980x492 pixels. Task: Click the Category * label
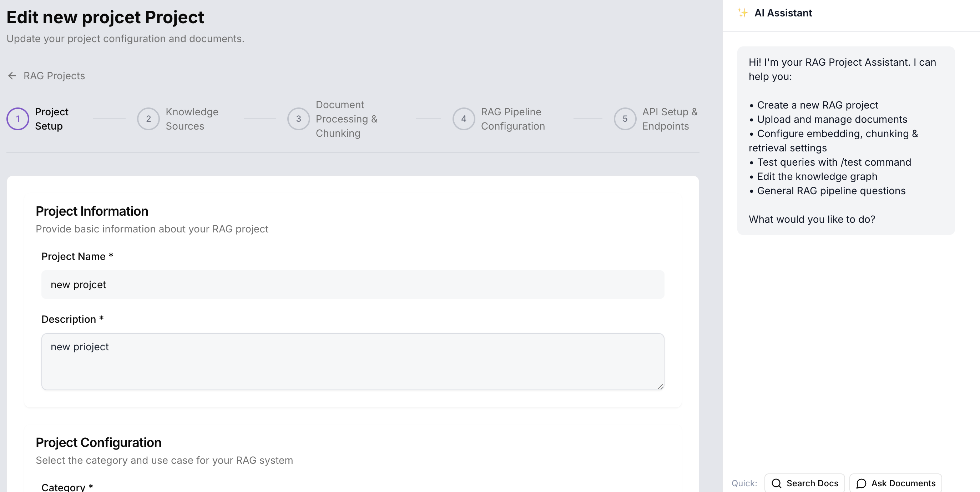tap(67, 487)
